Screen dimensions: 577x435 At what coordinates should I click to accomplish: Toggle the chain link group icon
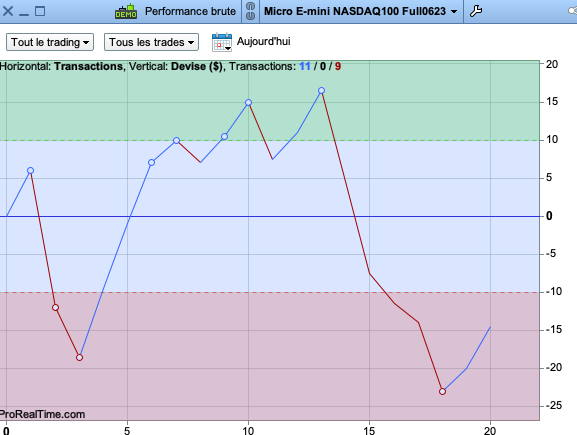pos(250,11)
